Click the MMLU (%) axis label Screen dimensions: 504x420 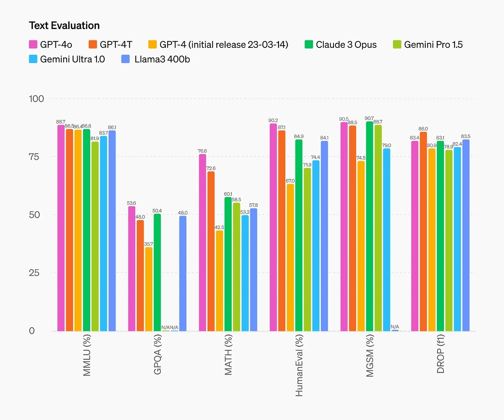87,354
